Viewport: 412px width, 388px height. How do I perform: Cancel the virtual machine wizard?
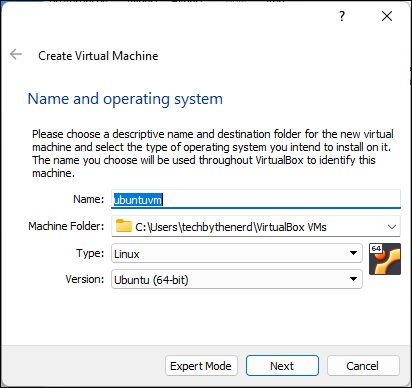click(x=363, y=366)
